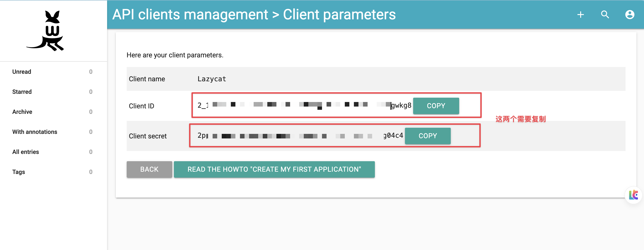
Task: Select the Client secret text field
Action: point(300,136)
